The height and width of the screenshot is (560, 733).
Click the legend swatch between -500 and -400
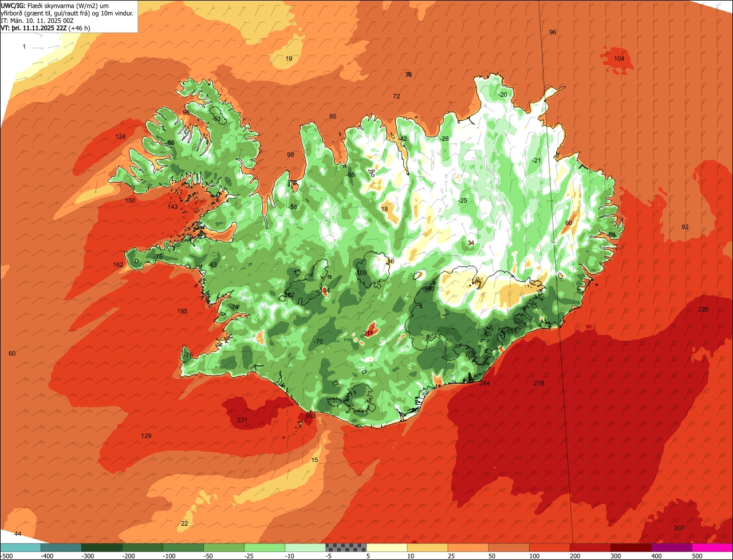21,547
